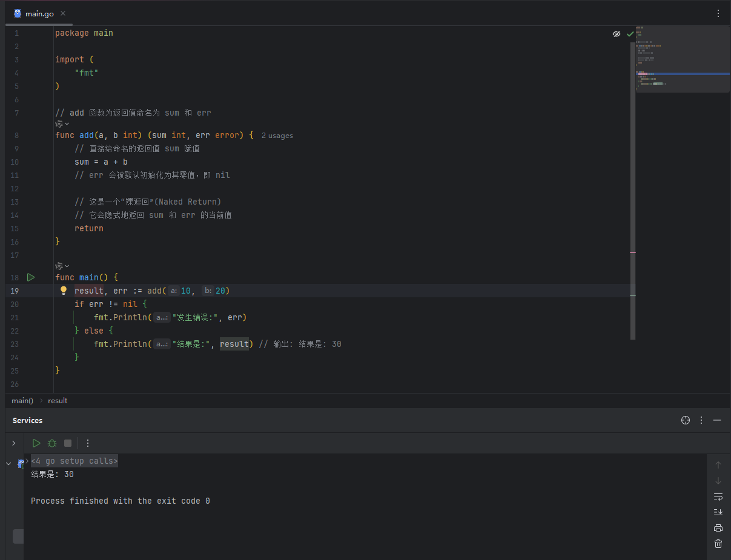
Task: Click the Stop square icon in Services toolbar
Action: coord(68,443)
